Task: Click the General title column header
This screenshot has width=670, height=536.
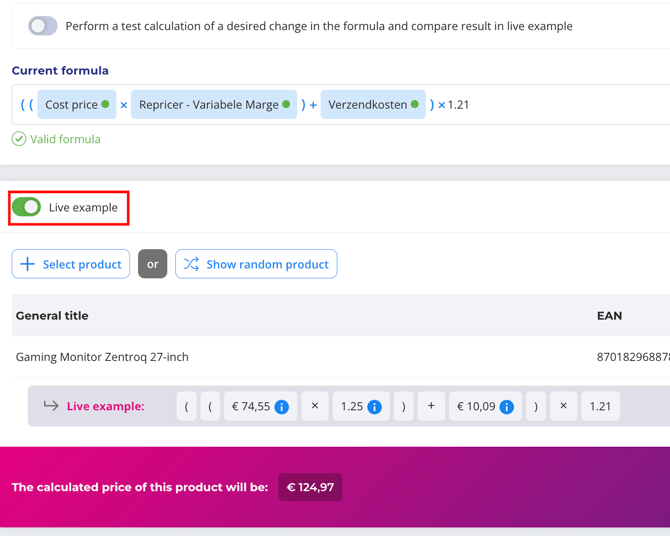Action: [x=52, y=316]
